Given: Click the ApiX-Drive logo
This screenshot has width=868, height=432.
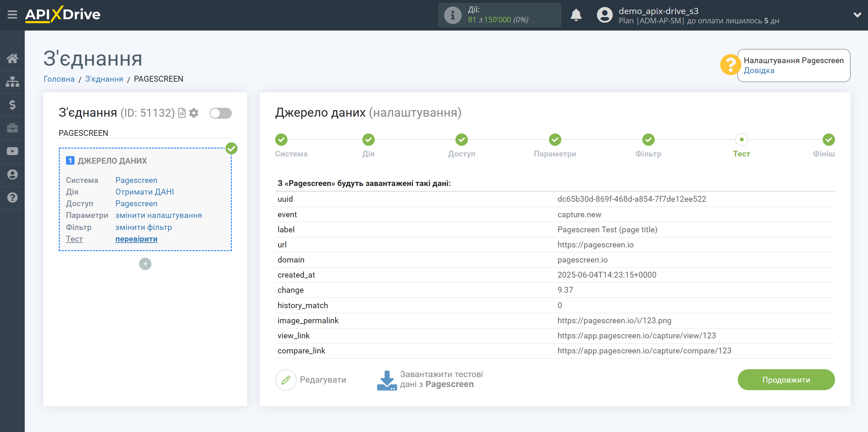Looking at the screenshot, I should pyautogui.click(x=63, y=14).
